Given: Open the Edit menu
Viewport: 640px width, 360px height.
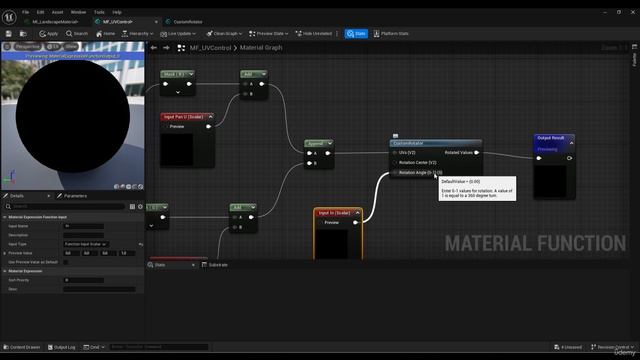Looking at the screenshot, I should (x=40, y=12).
